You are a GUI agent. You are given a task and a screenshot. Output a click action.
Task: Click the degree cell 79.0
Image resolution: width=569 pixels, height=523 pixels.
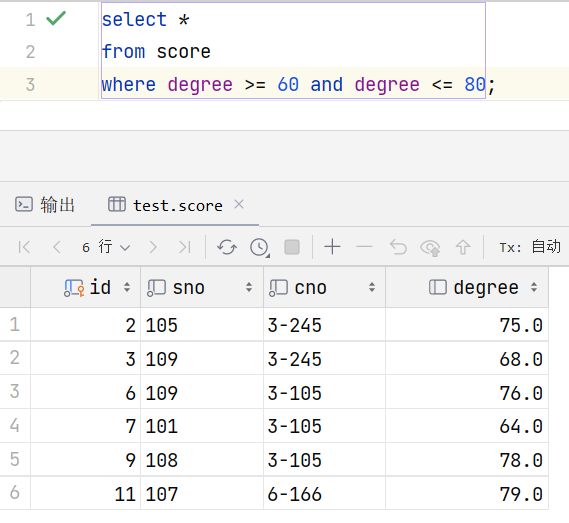coord(467,493)
